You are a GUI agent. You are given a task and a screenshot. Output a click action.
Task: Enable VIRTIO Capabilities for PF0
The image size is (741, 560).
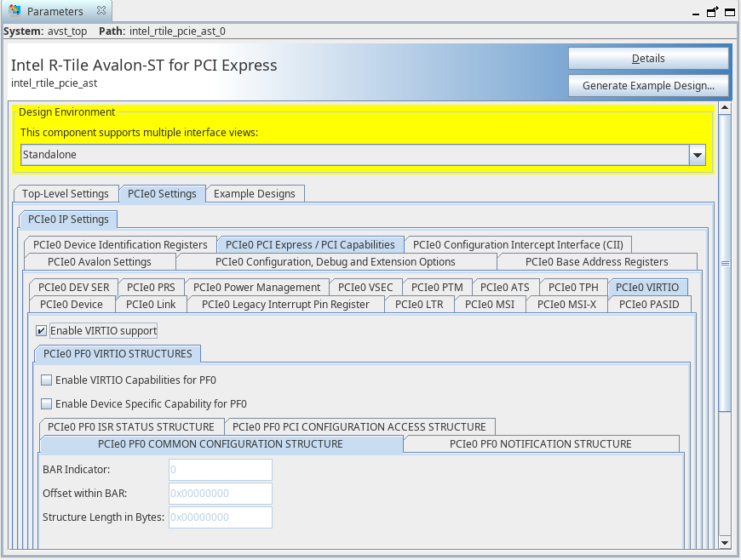coord(46,380)
